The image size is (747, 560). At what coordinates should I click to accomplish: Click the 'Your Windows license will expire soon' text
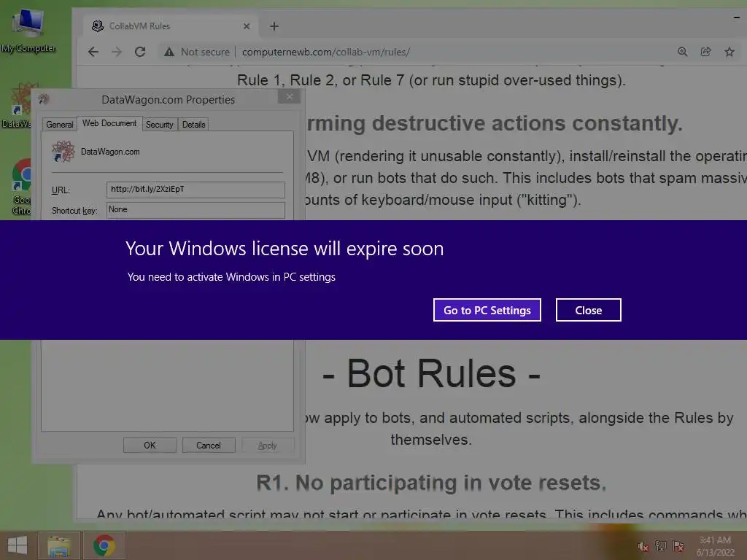tap(285, 249)
